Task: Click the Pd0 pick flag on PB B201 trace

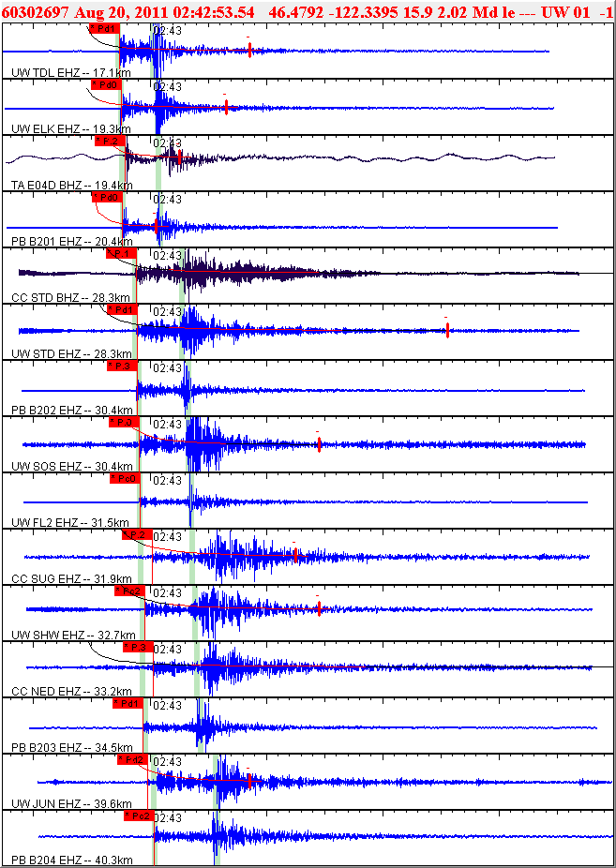Action: (x=106, y=197)
